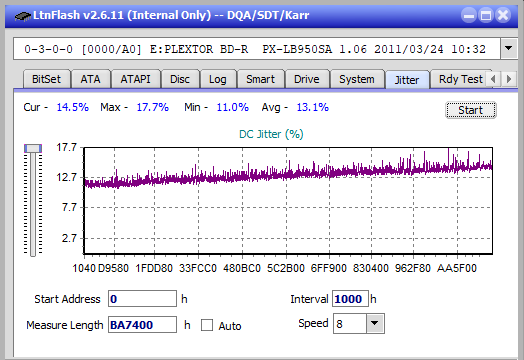Close the LtnFlash window
Image resolution: width=524 pixels, height=360 pixels.
click(503, 15)
